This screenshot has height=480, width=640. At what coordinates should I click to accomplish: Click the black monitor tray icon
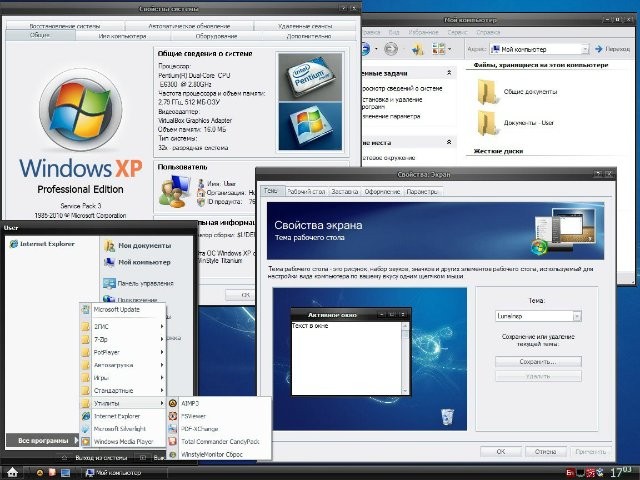[580, 473]
